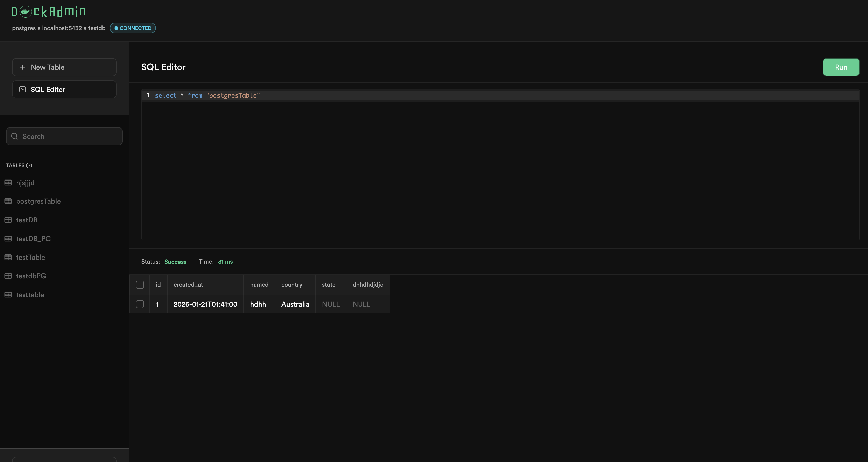Click the terminal icon in SQL Editor button

[22, 89]
